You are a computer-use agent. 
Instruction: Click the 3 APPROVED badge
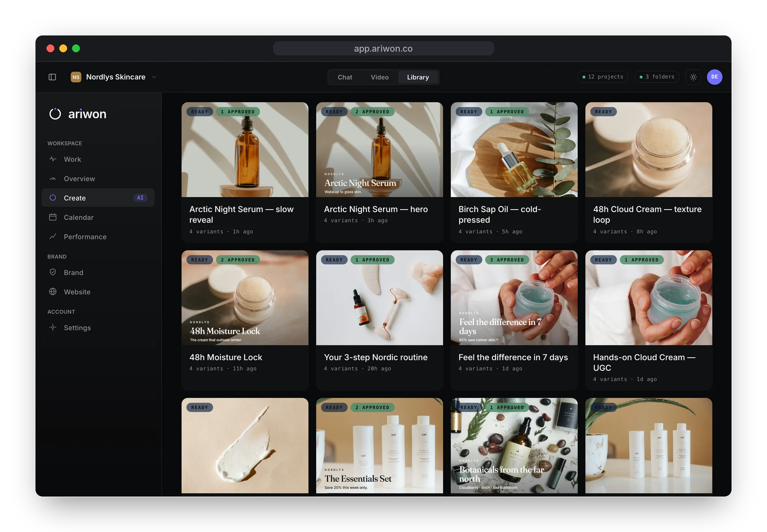[x=507, y=260]
